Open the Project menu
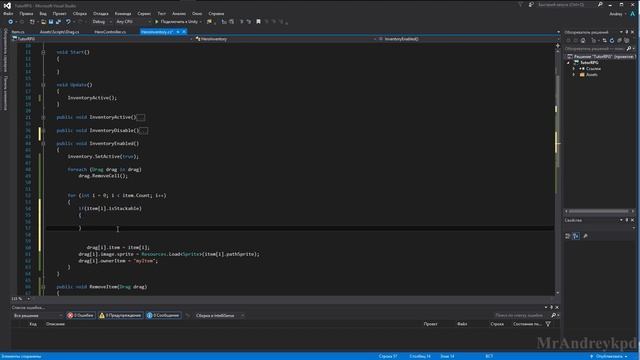This screenshot has height=360, width=640. tap(60, 13)
